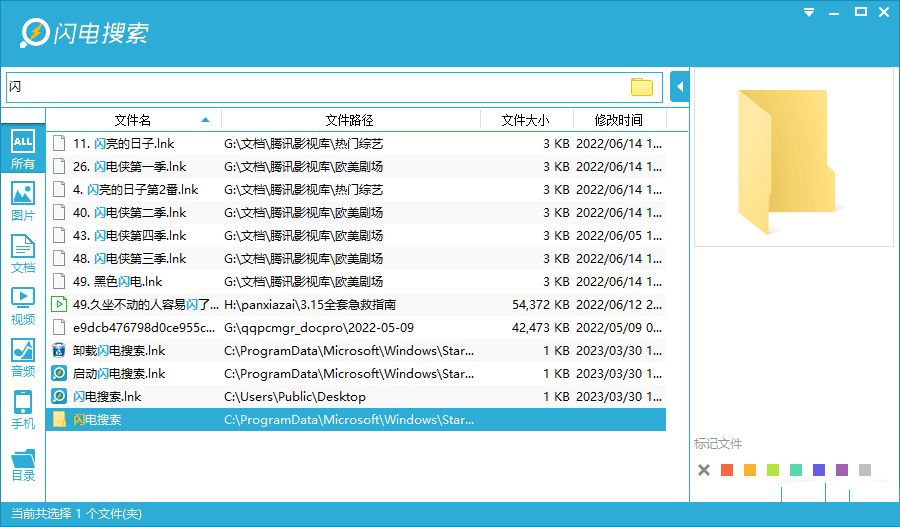Image resolution: width=900 pixels, height=527 pixels.
Task: Tag the file with the purple swatch
Action: [842, 470]
